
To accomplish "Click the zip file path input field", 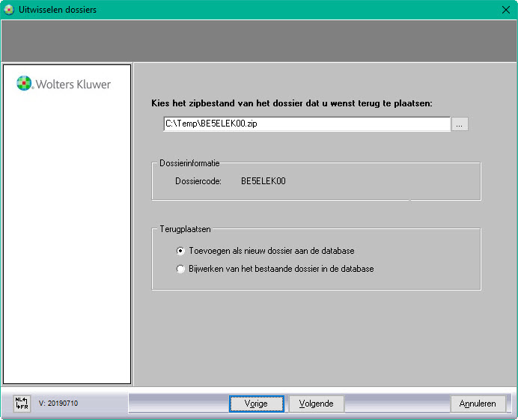I will click(x=306, y=124).
